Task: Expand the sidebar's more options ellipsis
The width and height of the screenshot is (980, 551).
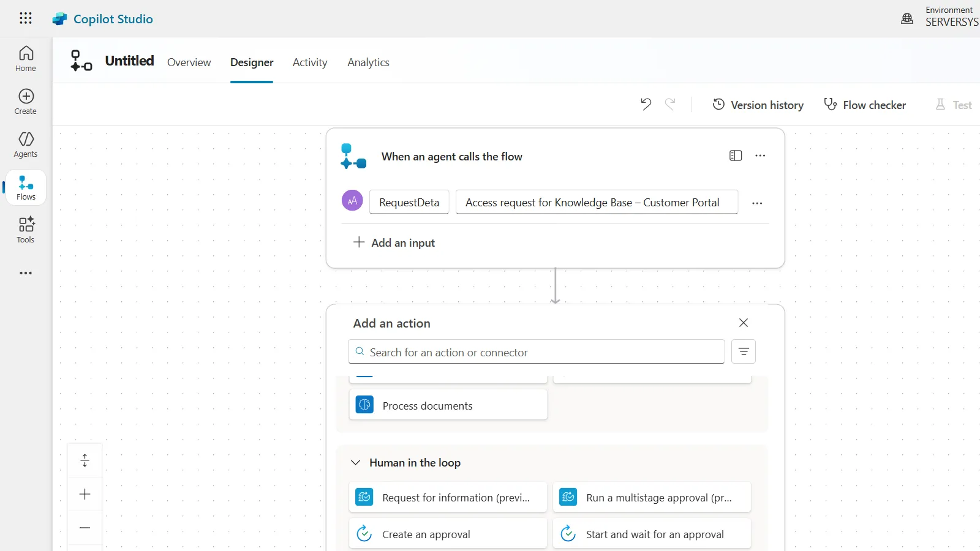Action: pyautogui.click(x=26, y=273)
